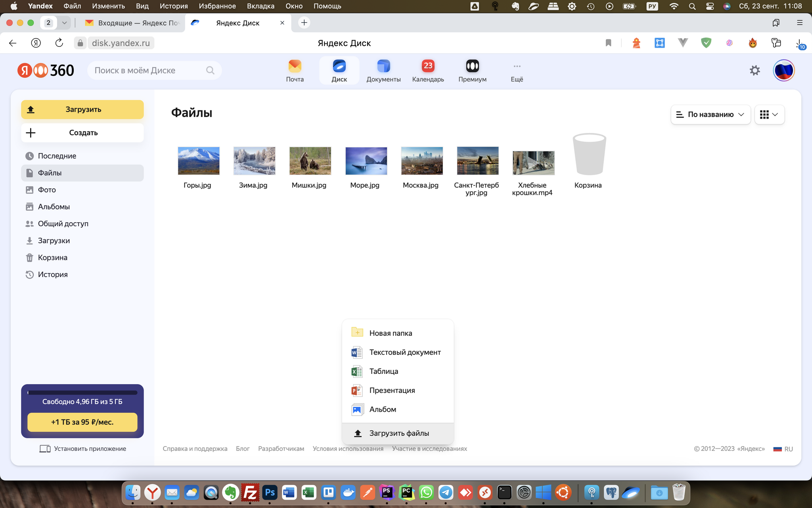Click the Создать button
The image size is (812, 508).
click(x=82, y=133)
